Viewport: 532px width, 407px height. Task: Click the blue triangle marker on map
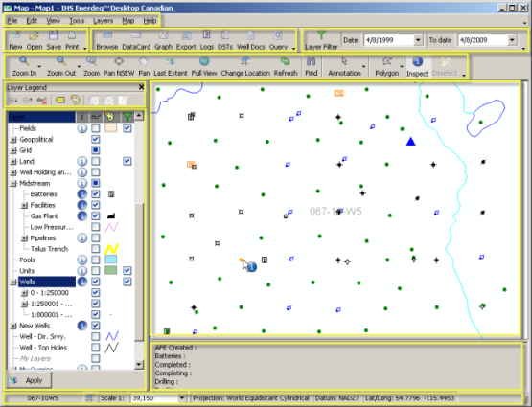tap(411, 142)
